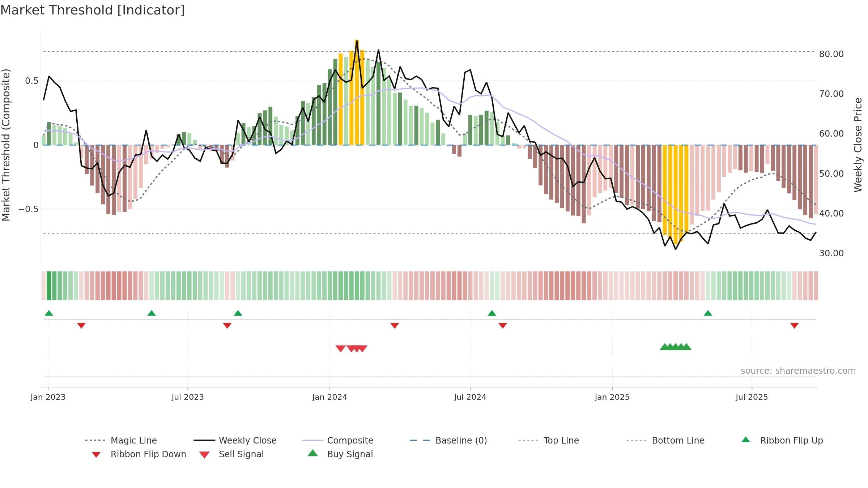The height and width of the screenshot is (488, 868).
Task: Click the Market Threshold [Indicator] title
Action: click(x=93, y=10)
